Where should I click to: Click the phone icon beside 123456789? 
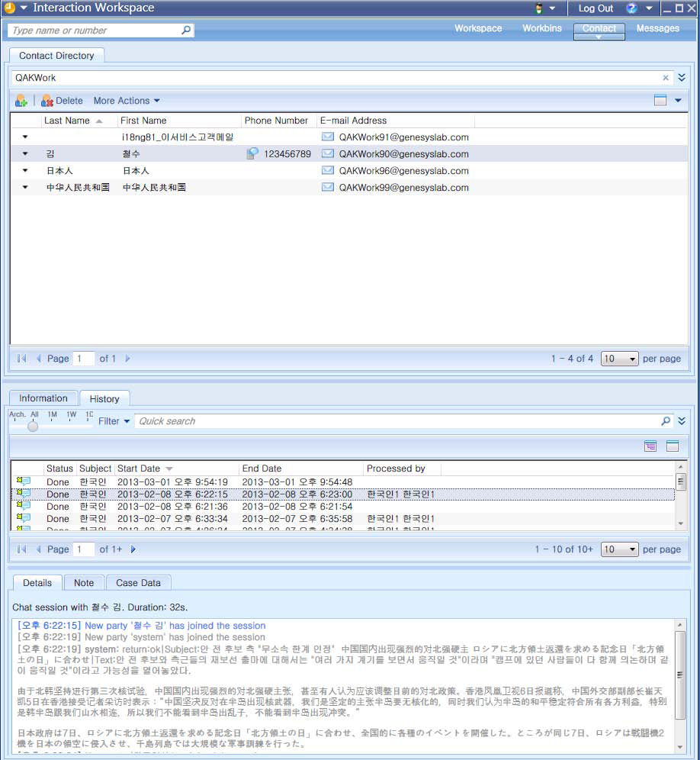click(253, 154)
